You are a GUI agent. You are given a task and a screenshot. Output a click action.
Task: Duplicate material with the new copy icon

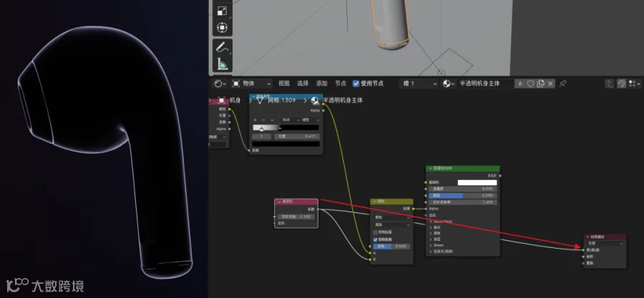point(540,84)
